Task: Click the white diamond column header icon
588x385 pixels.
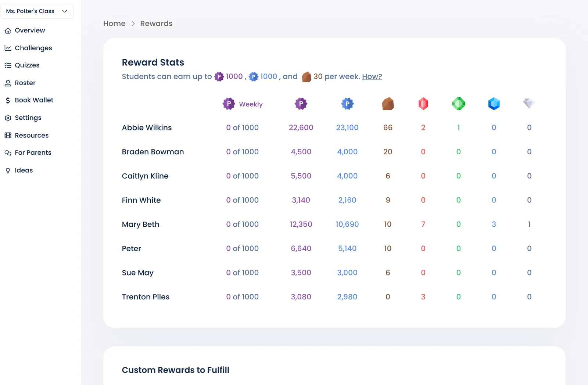Action: 529,104
